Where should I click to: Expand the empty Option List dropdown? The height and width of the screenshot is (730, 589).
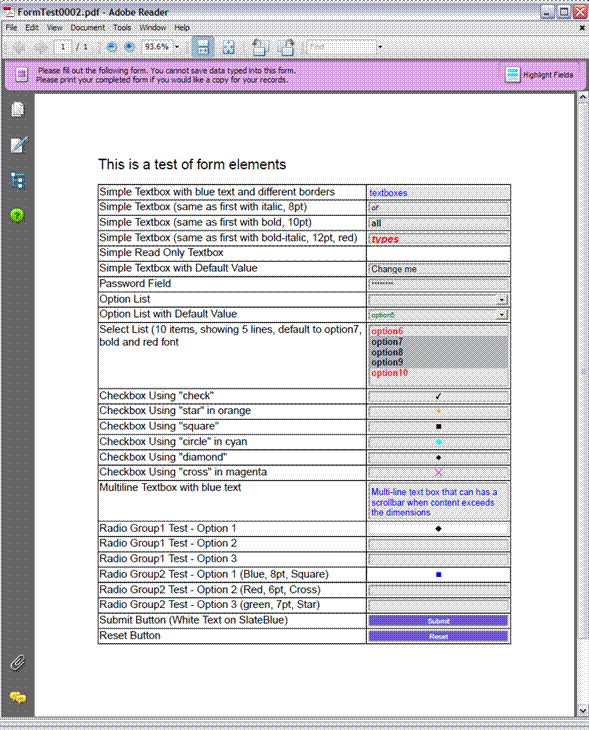click(502, 300)
